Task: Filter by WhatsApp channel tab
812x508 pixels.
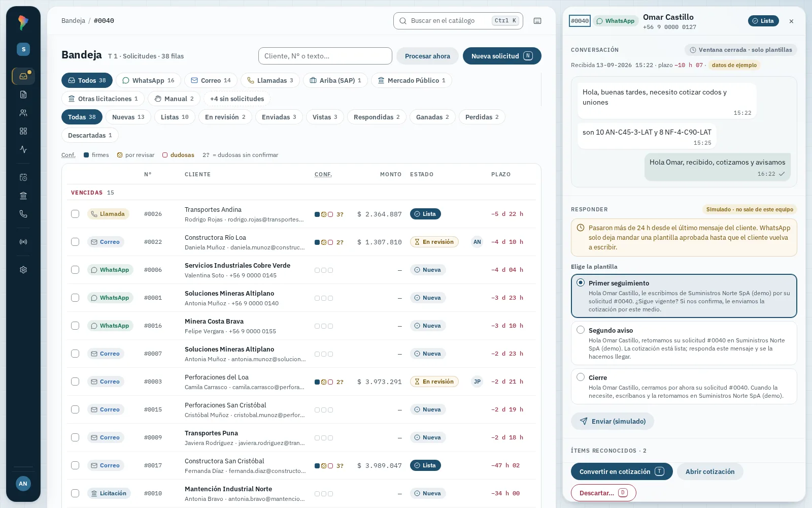Action: (148, 80)
